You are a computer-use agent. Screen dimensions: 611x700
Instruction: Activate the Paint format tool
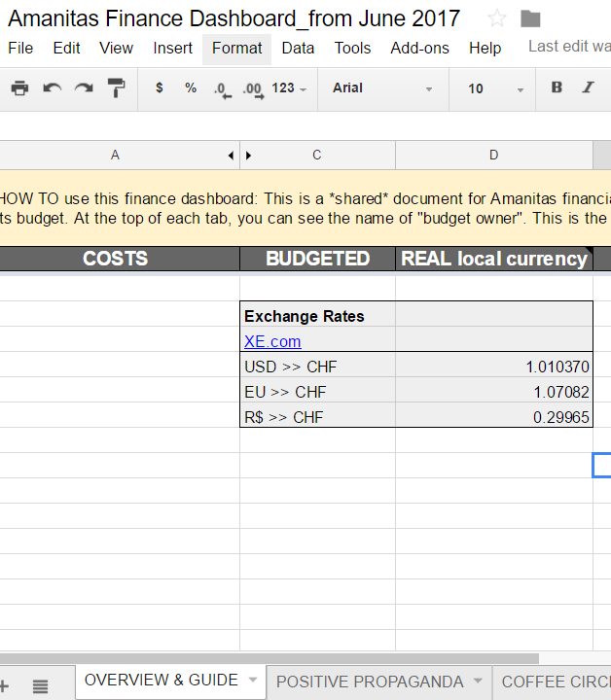click(x=116, y=87)
